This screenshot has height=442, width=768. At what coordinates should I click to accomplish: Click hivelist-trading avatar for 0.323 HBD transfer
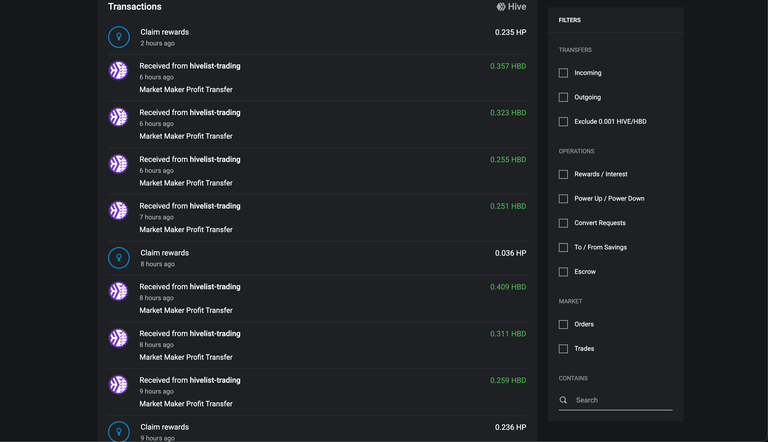point(118,117)
